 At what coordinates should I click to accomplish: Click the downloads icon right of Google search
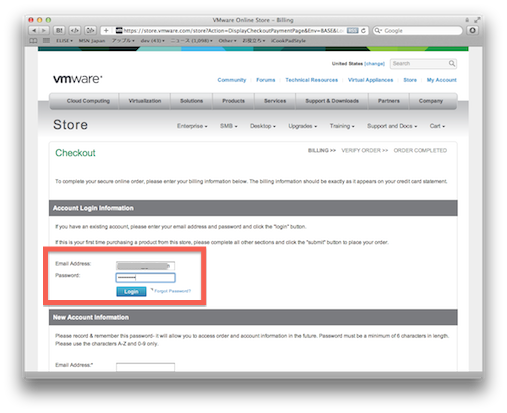[472, 31]
